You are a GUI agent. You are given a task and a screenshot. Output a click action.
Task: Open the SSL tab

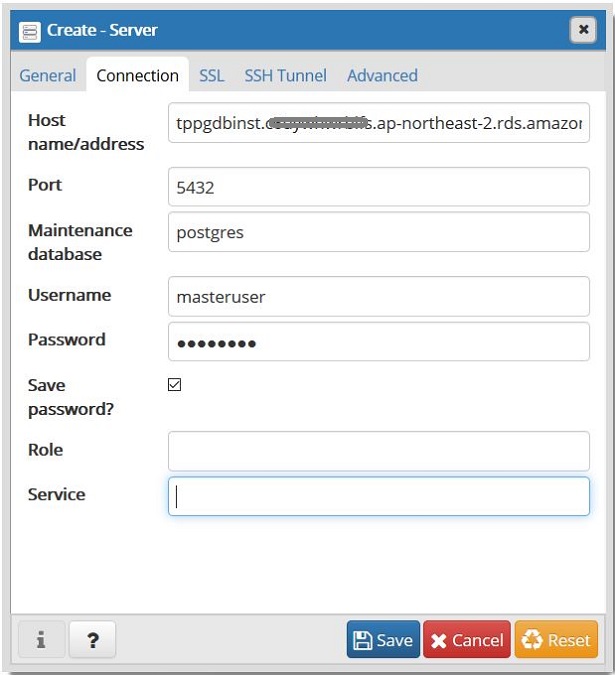pos(211,75)
